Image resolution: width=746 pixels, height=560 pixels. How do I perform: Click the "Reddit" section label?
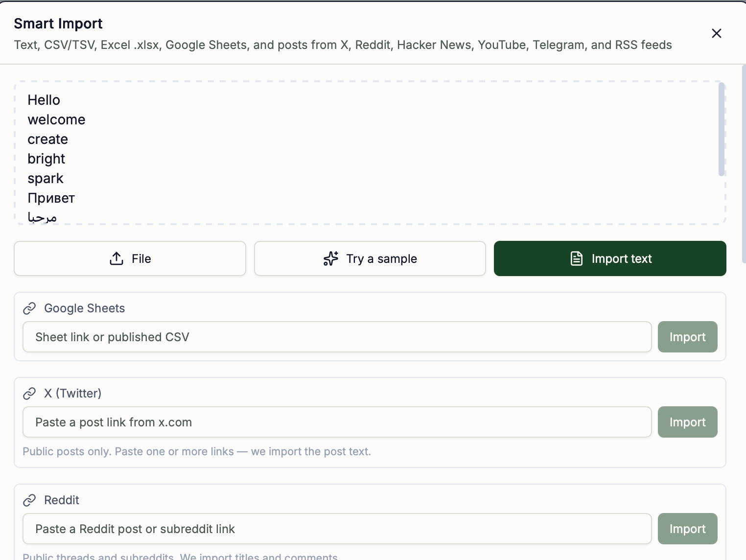[62, 500]
